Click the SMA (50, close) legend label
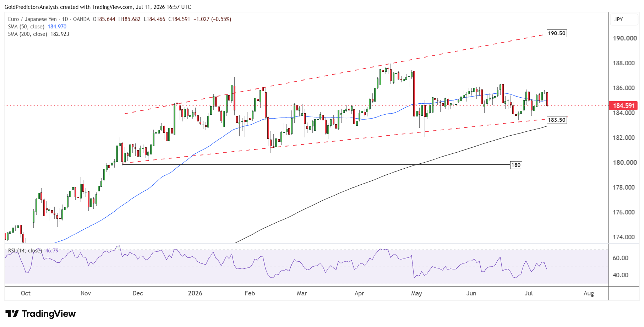Viewport: 644px width, 327px height. coord(26,27)
